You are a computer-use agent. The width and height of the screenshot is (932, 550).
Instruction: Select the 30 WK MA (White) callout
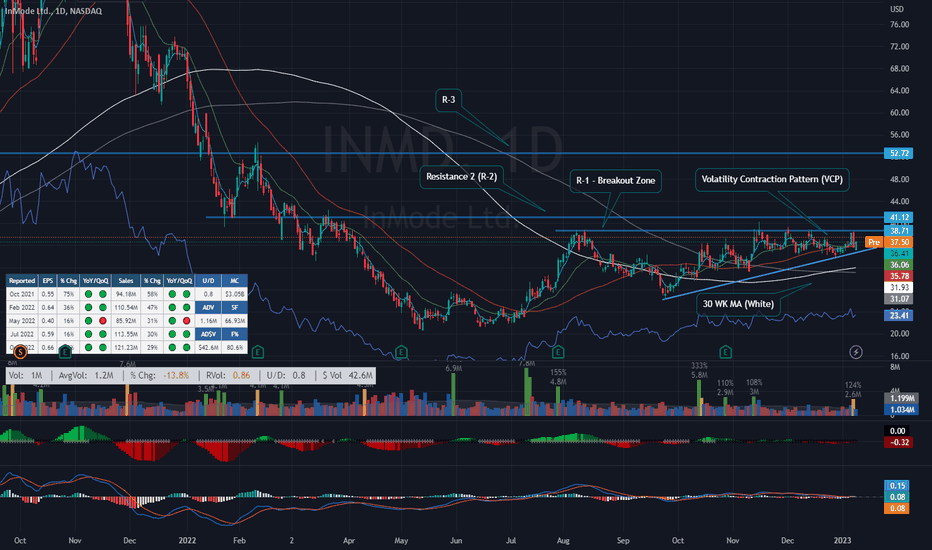[x=738, y=304]
